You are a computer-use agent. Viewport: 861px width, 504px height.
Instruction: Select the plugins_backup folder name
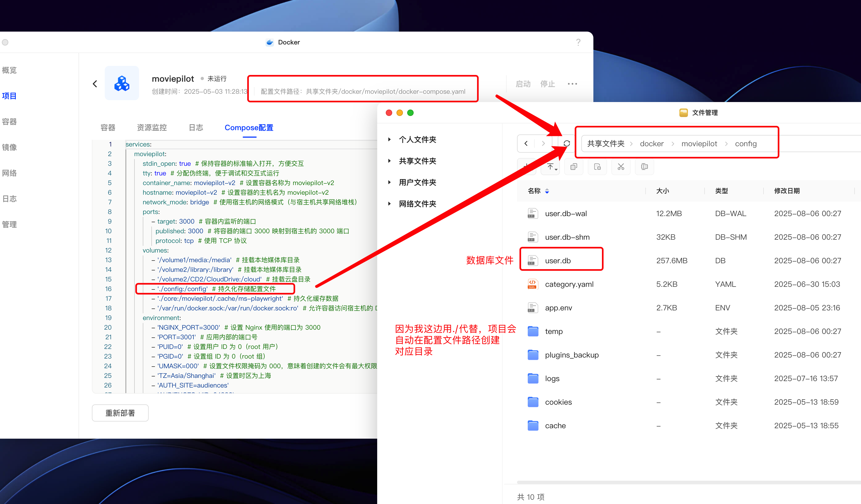[x=572, y=355]
